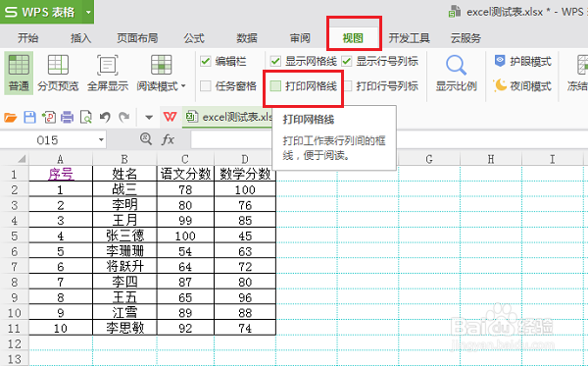Check the 打印行号列标 checkbox

pos(348,86)
